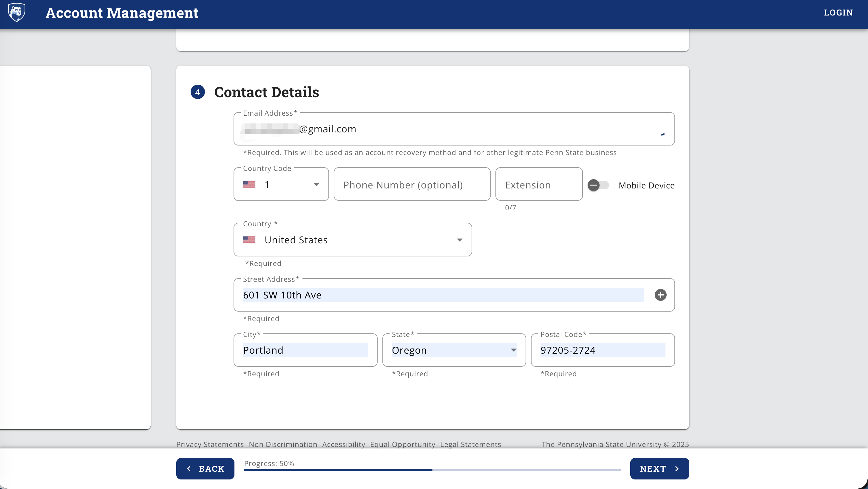Image resolution: width=868 pixels, height=489 pixels.
Task: Click the progress bar at 50%
Action: click(432, 469)
